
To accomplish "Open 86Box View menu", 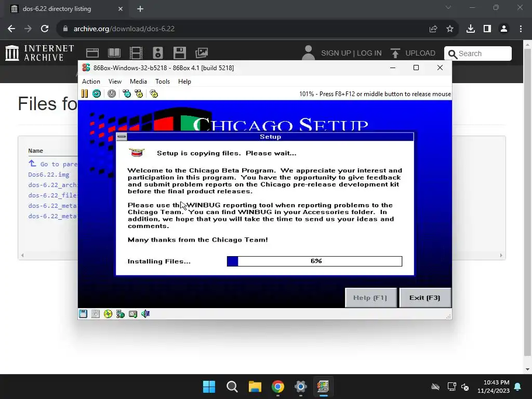I will point(115,82).
